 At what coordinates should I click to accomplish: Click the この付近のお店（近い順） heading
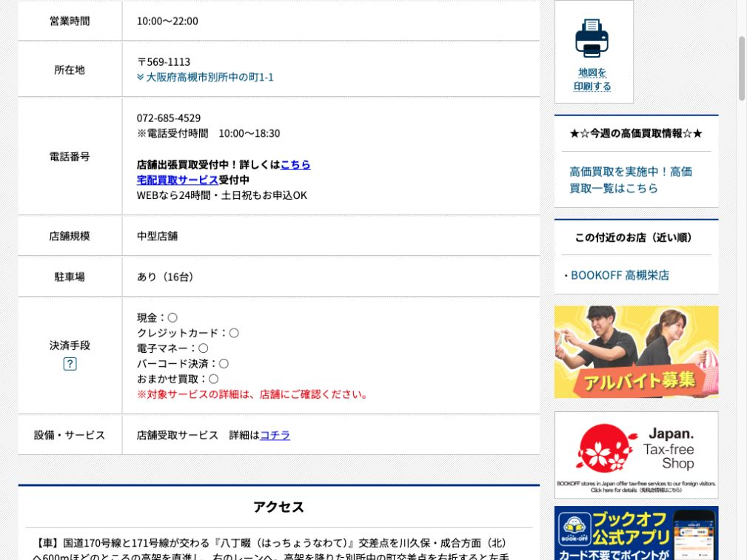tap(634, 237)
